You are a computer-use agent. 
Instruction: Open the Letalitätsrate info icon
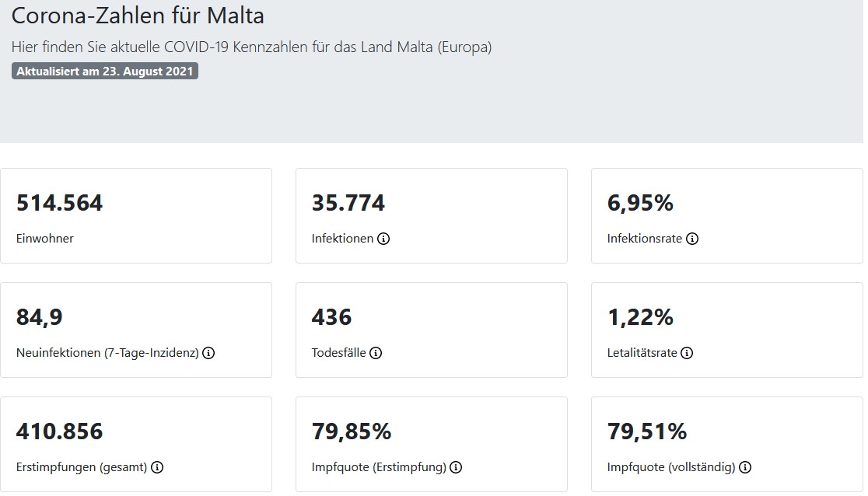click(687, 353)
